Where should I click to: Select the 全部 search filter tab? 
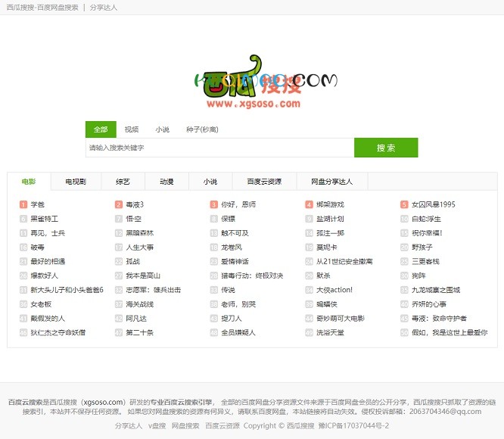[101, 129]
